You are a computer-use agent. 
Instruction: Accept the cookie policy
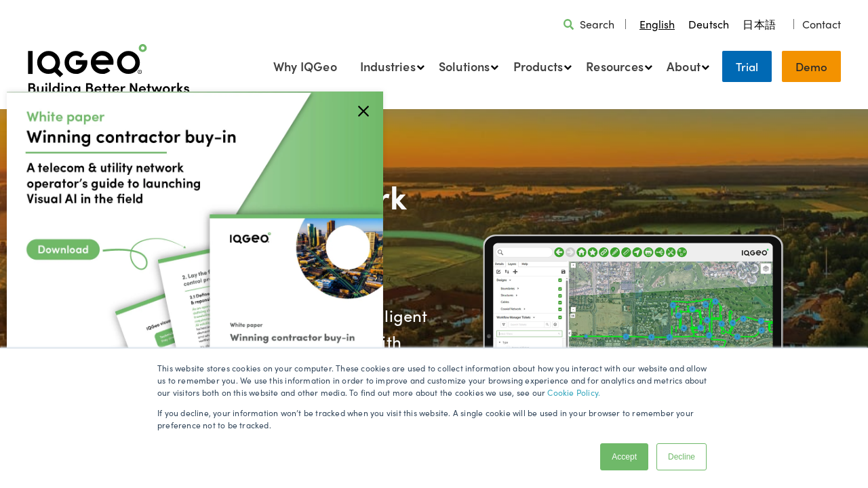click(624, 457)
